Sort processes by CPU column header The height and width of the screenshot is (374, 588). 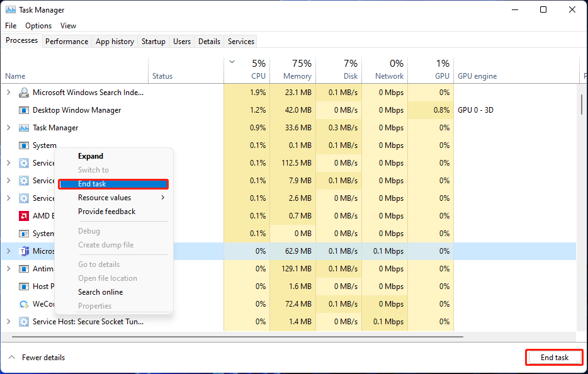click(x=247, y=69)
